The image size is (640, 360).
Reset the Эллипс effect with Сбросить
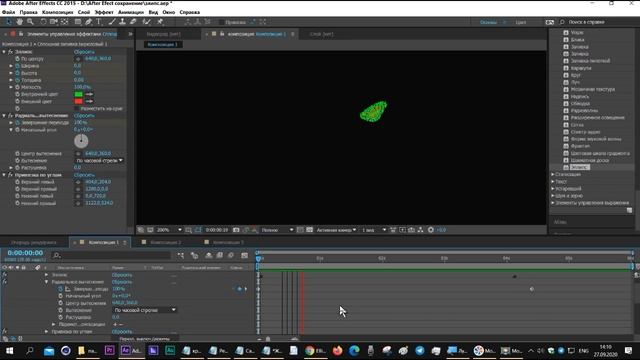pos(84,52)
